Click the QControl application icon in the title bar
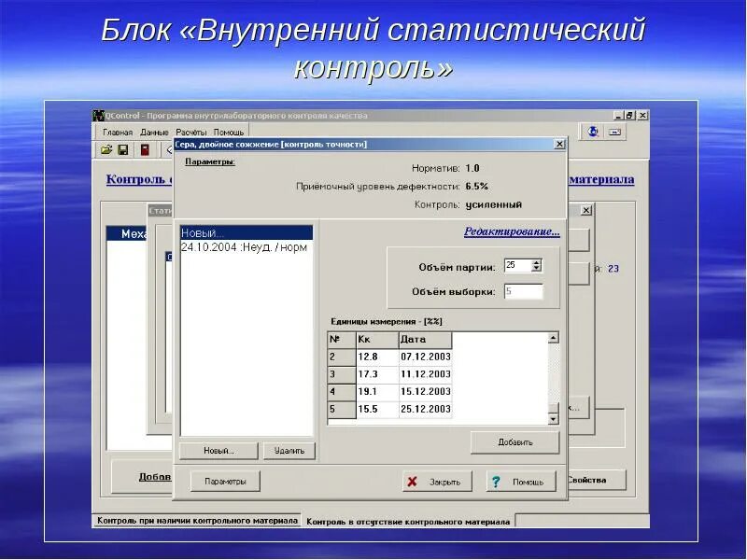Screen dimensions: 747x560 [99, 116]
